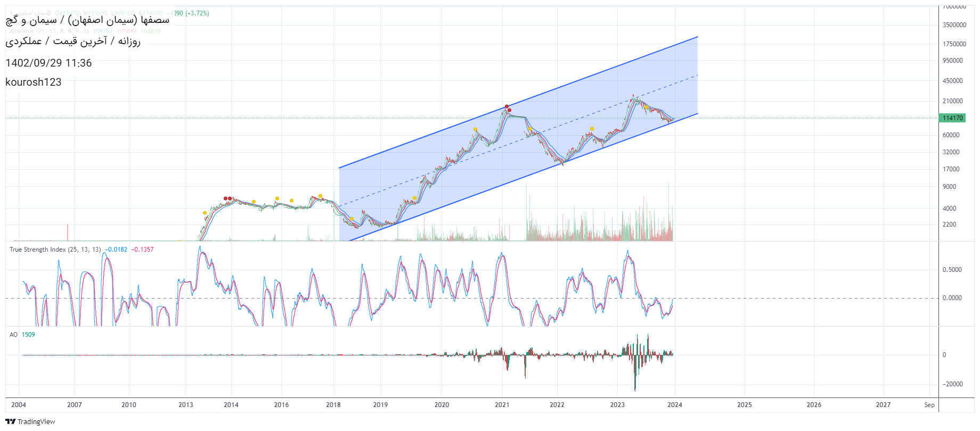Click the 1750000 price scale label

pos(954,44)
